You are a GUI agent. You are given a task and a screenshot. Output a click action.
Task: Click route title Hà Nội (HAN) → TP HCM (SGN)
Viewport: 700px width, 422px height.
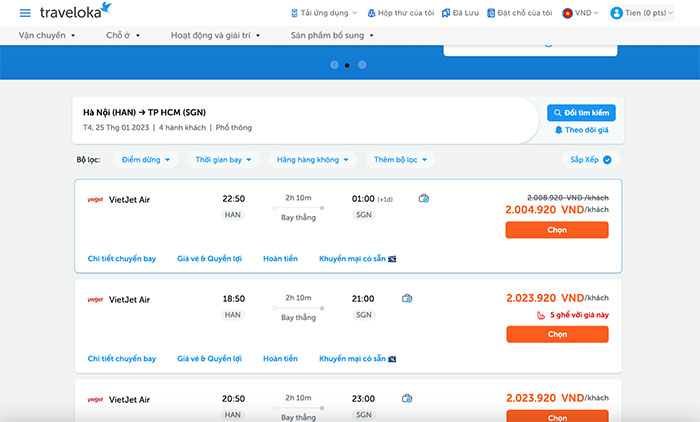coord(144,112)
